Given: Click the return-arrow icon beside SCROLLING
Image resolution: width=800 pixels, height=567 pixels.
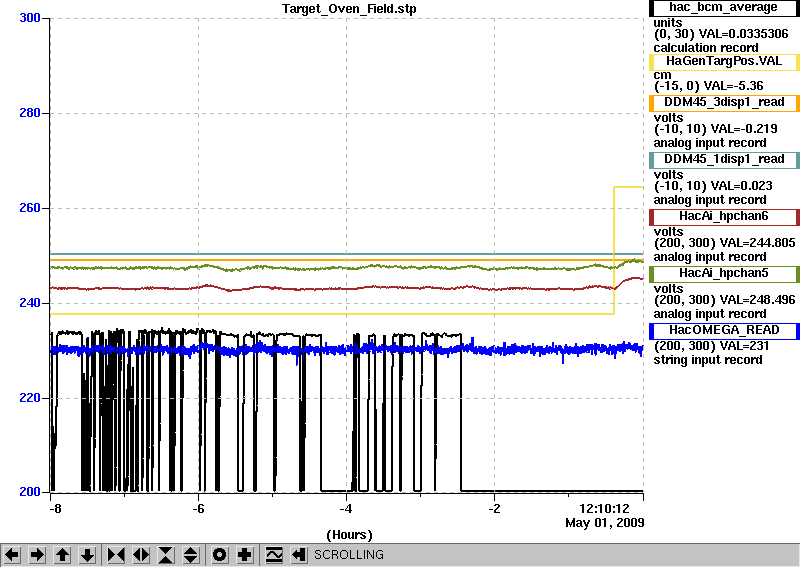Looking at the screenshot, I should 299,555.
